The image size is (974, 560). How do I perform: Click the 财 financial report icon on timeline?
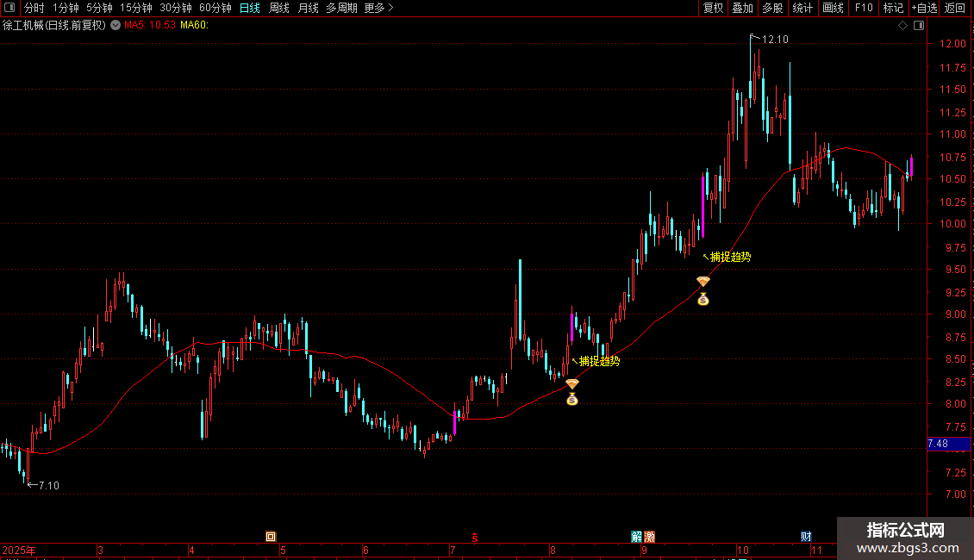pyautogui.click(x=806, y=537)
